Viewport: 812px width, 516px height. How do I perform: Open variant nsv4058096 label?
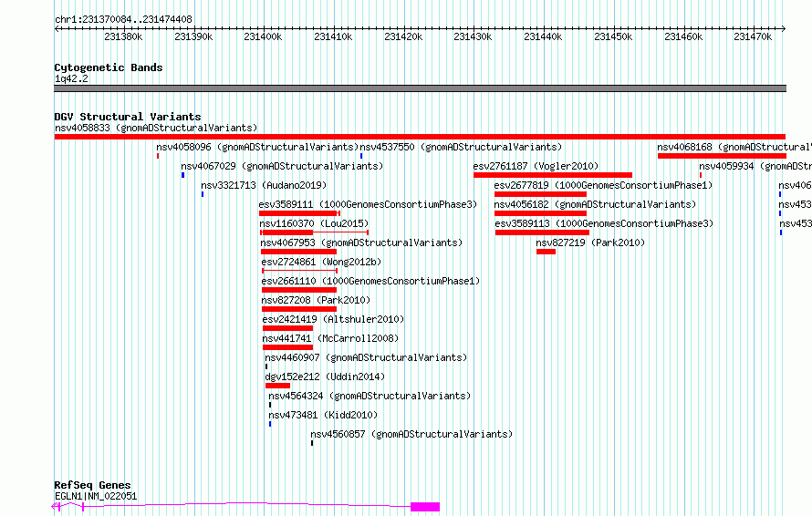point(257,147)
